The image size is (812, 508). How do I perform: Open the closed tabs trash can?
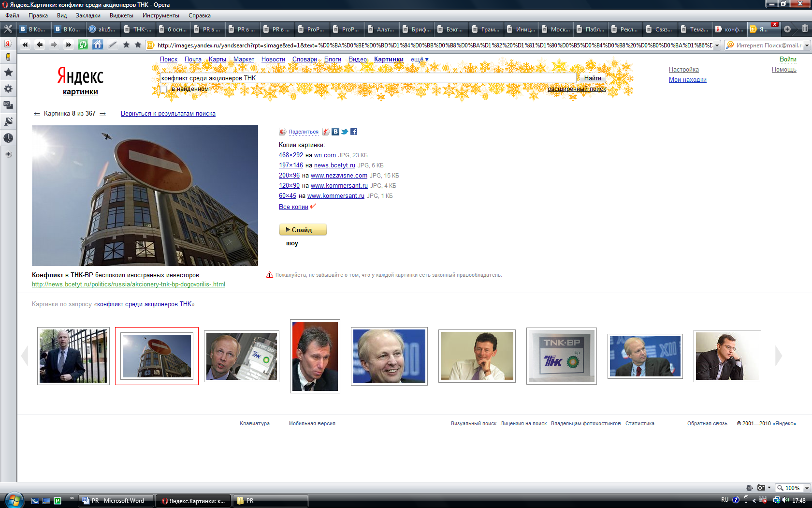point(805,29)
